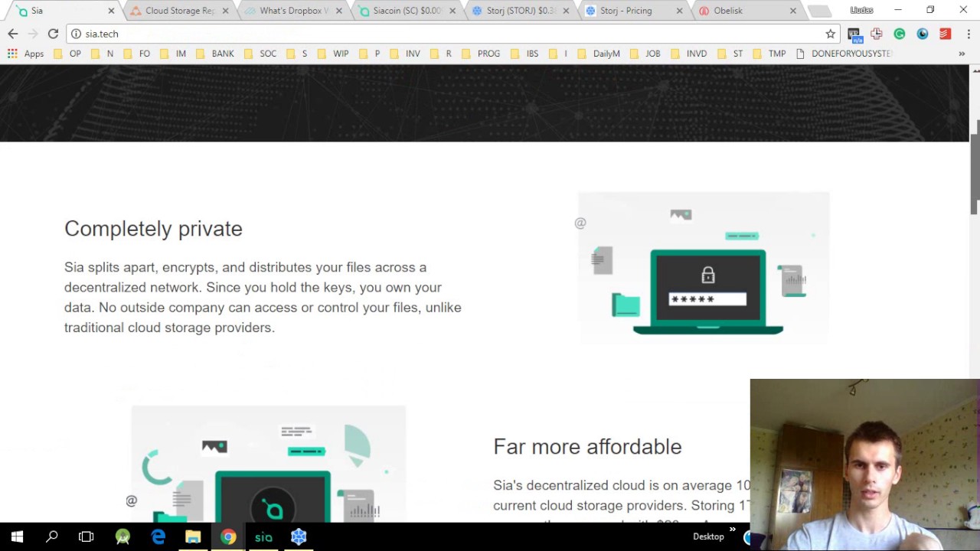Open the BANK bookmarks folder
This screenshot has width=980, height=551.
[214, 54]
